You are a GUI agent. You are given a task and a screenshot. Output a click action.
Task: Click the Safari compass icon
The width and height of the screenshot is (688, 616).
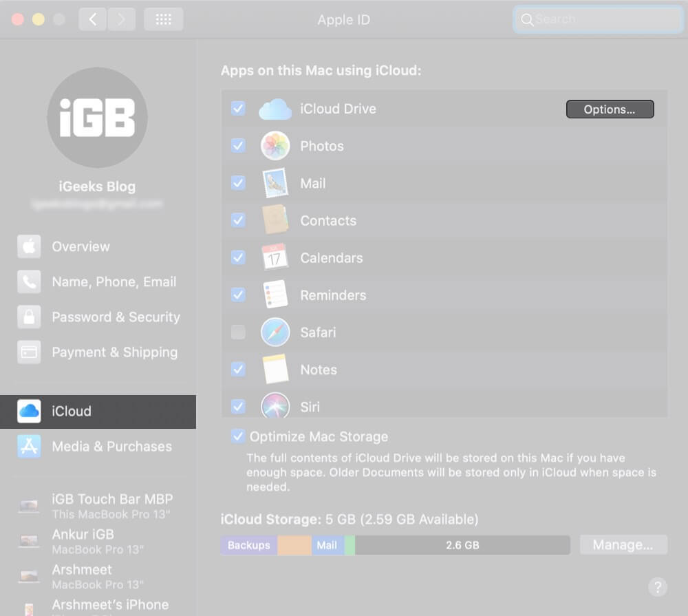pos(275,332)
